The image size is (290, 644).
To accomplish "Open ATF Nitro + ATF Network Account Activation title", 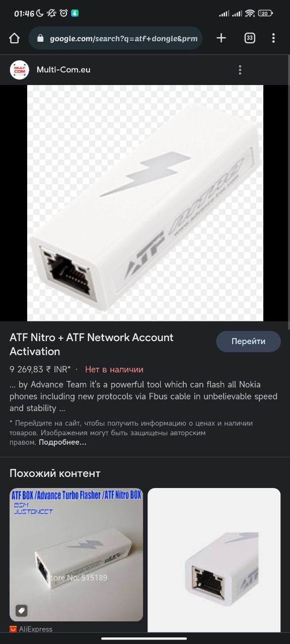I will (x=92, y=345).
